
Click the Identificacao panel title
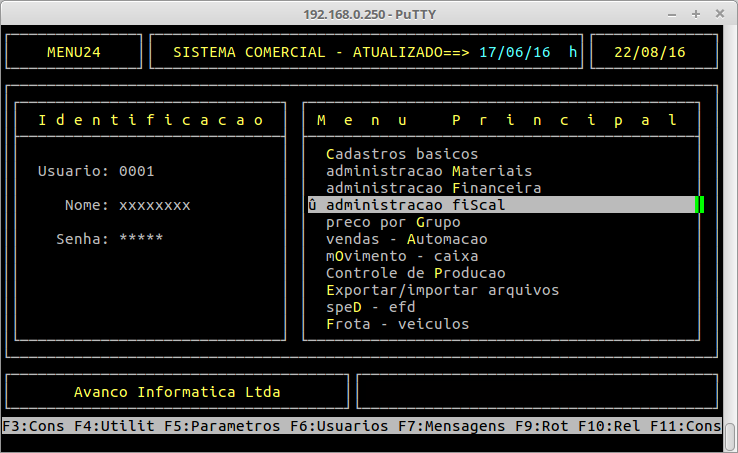150,120
